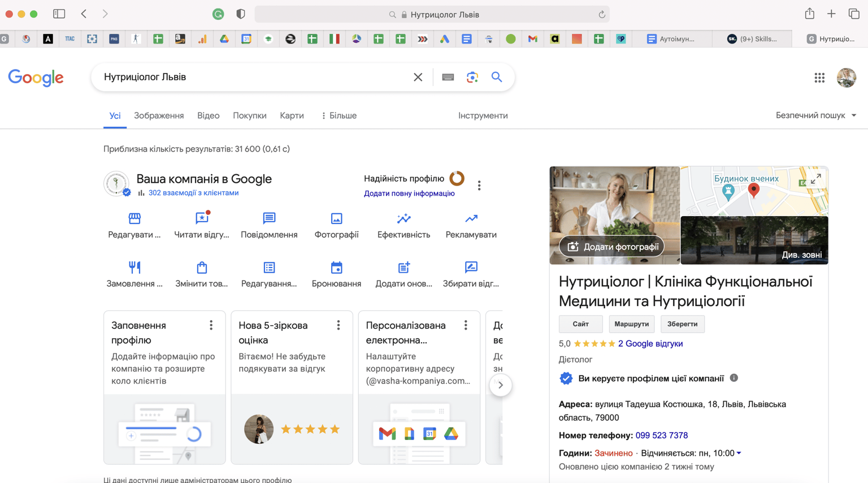Switch to the (9+) Skills... browser tab
This screenshot has width=868, height=483.
pos(752,39)
